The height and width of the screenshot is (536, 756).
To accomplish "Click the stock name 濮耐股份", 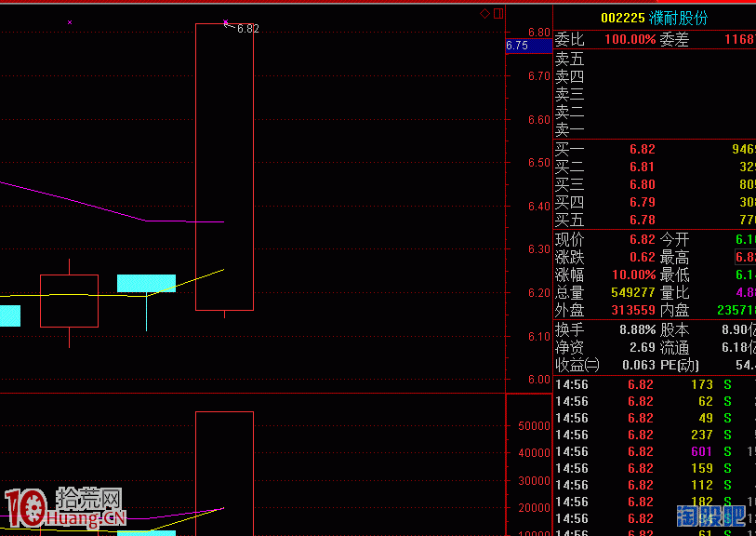I will (x=679, y=18).
